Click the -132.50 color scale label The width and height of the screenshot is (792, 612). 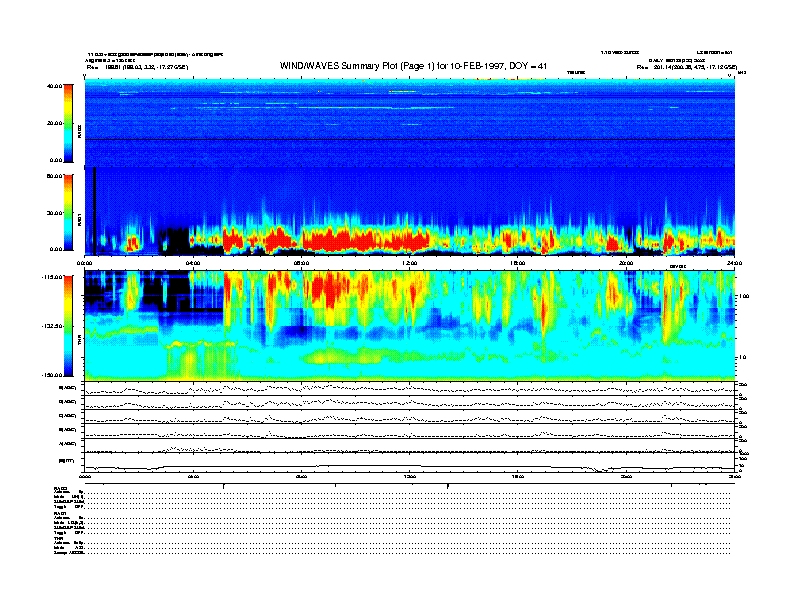tap(52, 326)
